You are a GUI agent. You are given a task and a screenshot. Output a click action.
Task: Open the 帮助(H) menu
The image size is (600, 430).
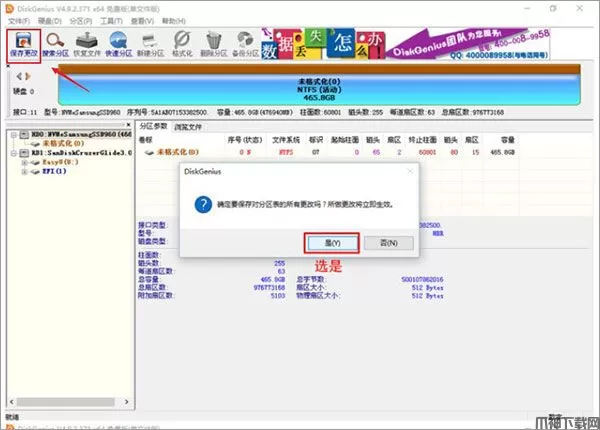click(174, 21)
